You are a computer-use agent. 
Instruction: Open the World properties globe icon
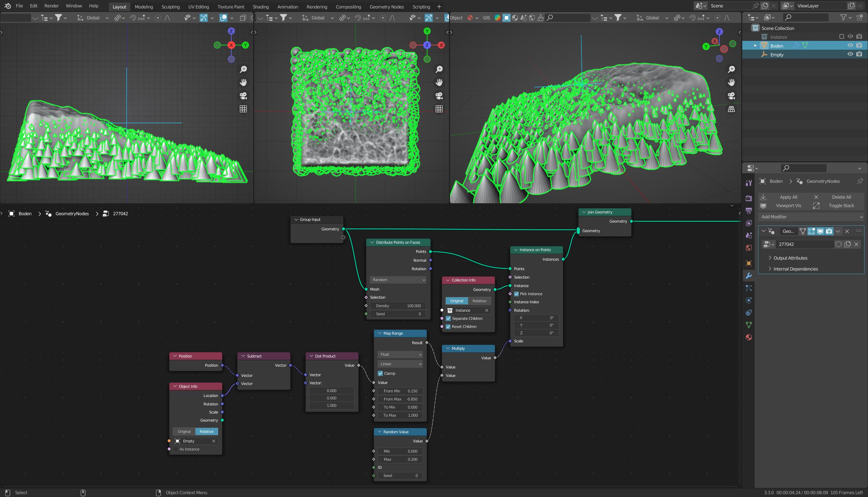pyautogui.click(x=749, y=248)
